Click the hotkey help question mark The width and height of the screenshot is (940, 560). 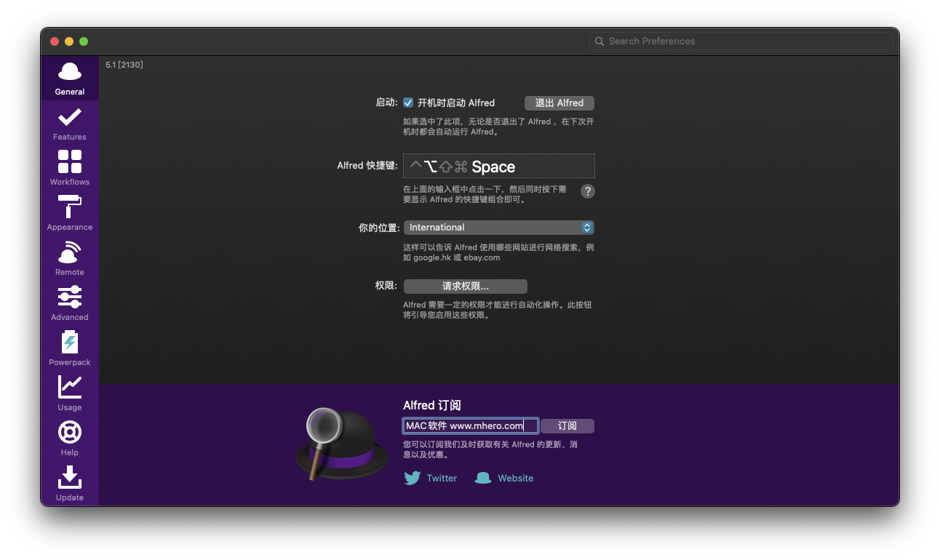click(588, 191)
